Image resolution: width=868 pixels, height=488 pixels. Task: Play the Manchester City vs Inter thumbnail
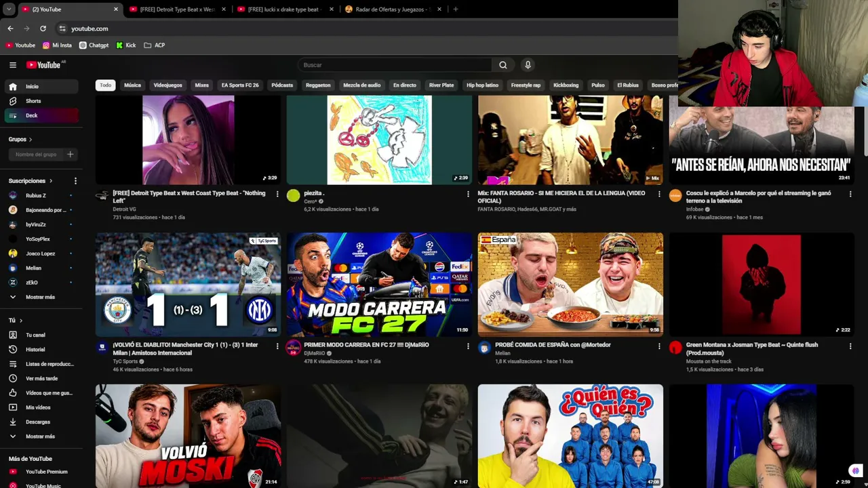click(188, 285)
